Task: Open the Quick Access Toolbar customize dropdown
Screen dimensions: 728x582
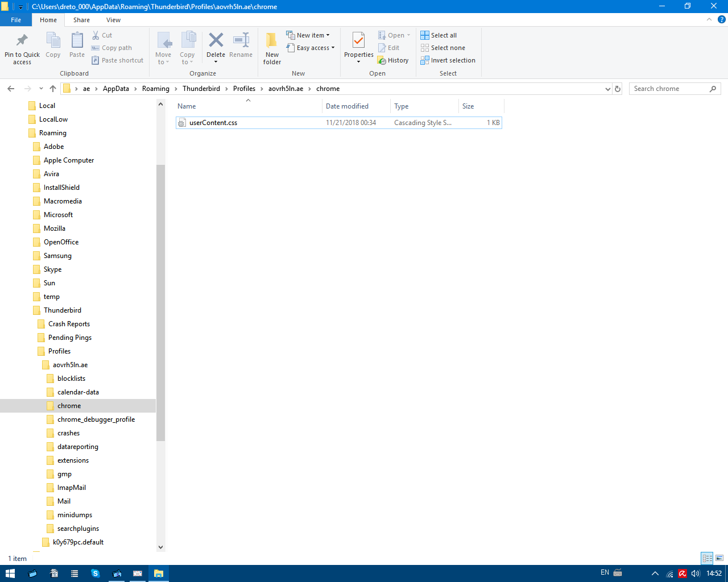Action: [20, 7]
